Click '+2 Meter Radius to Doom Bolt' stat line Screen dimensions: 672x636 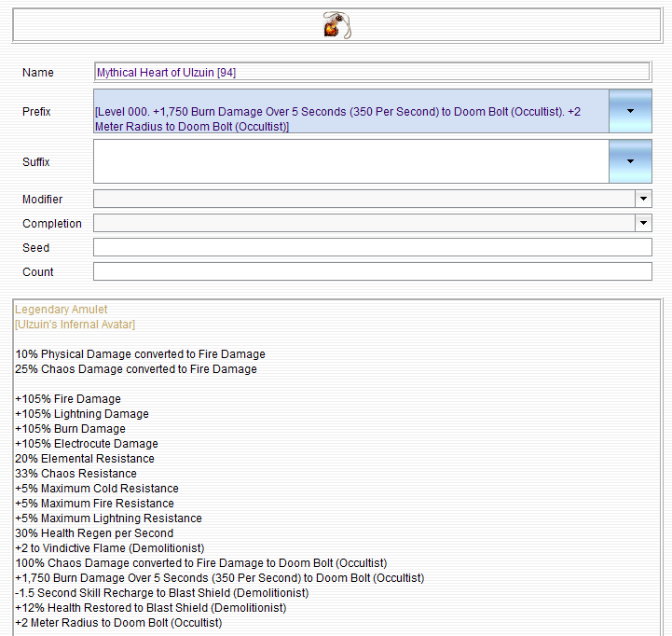118,623
